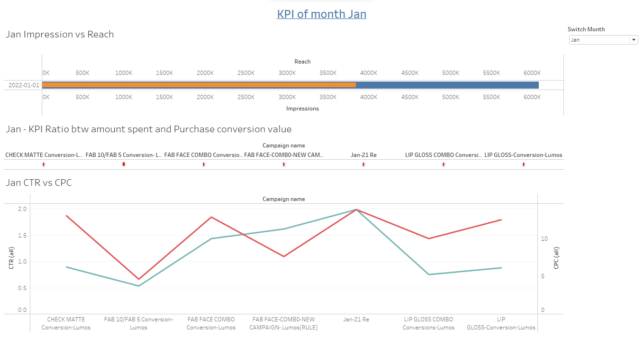644x347 pixels.
Task: Click the up arrow under FAB FACE-COMB0-NEW CAMPAIGN
Action: tap(283, 164)
